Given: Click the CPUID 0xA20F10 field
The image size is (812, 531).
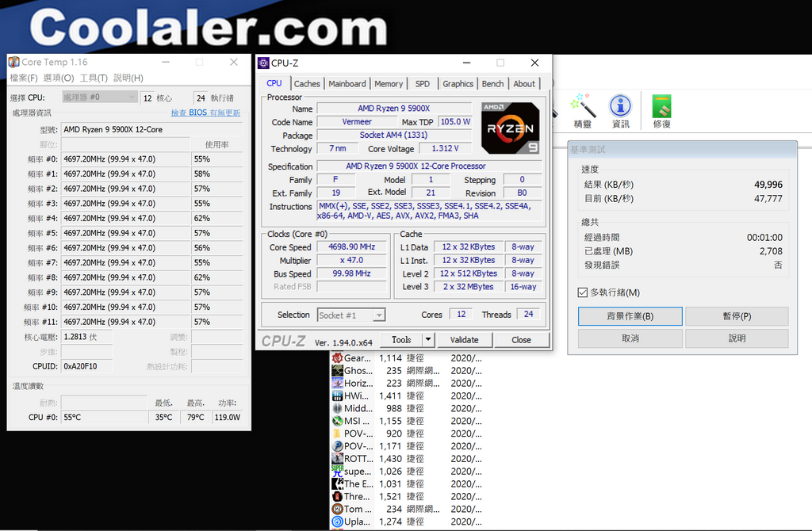Looking at the screenshot, I should (86, 366).
